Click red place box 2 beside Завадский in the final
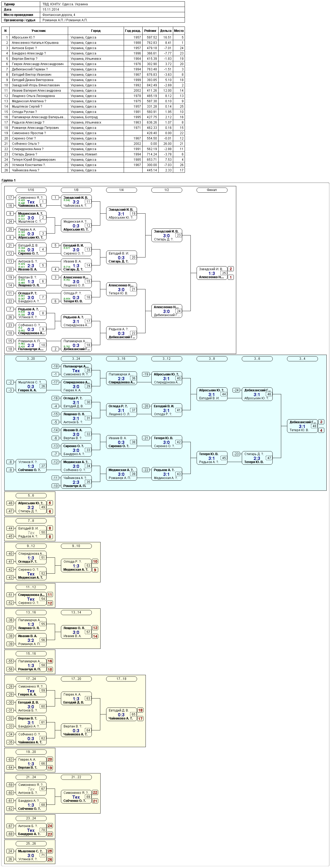The image size is (332, 868). point(231,269)
